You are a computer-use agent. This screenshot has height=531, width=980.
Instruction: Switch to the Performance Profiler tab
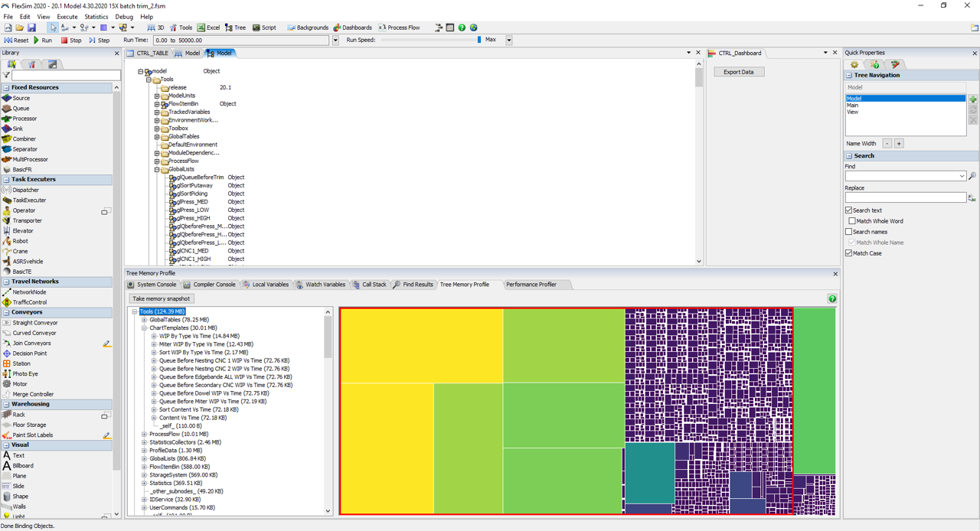[531, 285]
